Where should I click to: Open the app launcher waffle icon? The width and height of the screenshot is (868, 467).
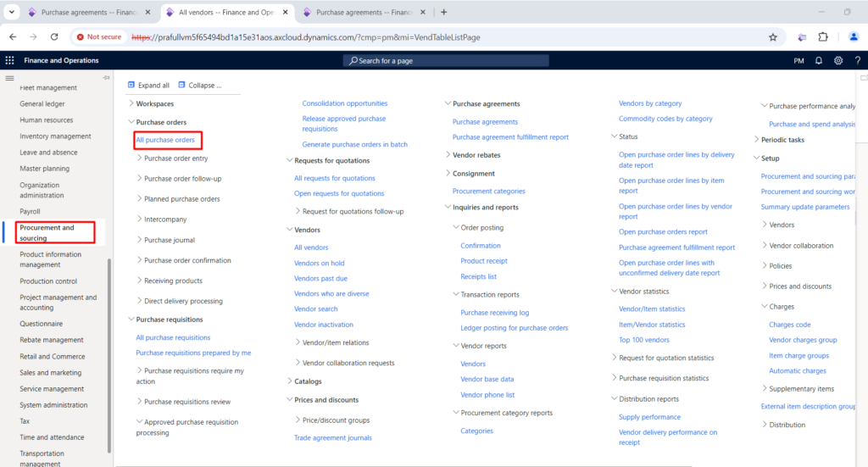coord(9,60)
